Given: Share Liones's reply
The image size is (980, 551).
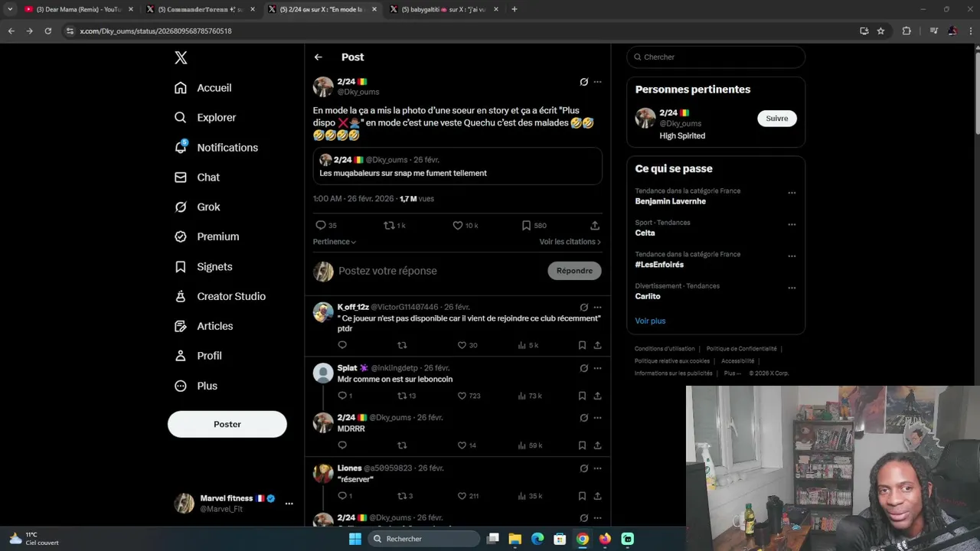Looking at the screenshot, I should pyautogui.click(x=597, y=496).
